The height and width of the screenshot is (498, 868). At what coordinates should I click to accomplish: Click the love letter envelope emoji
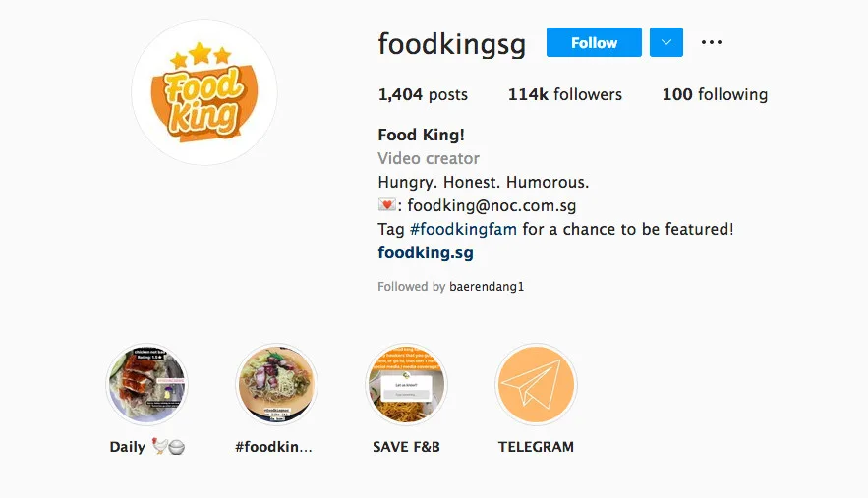[x=386, y=205]
